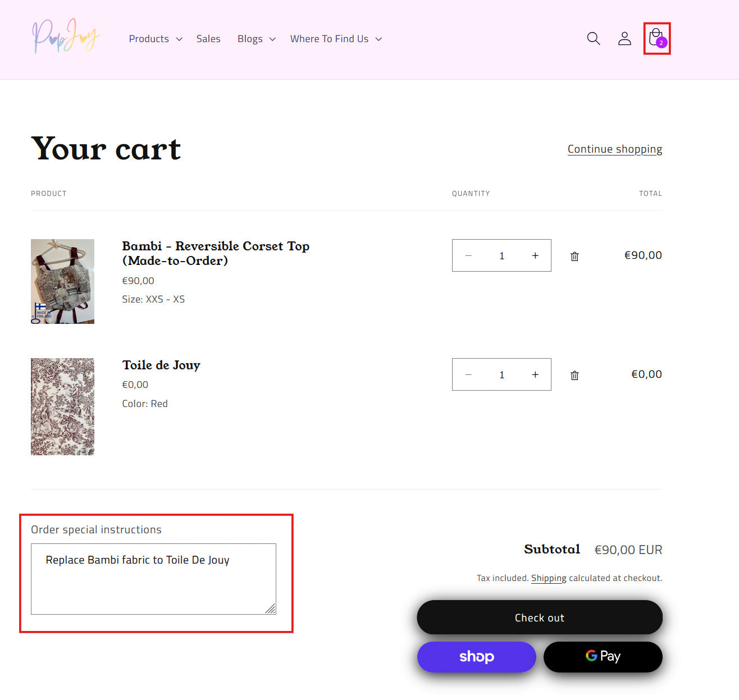The width and height of the screenshot is (739, 700).
Task: Click the Continue shopping link
Action: coord(614,149)
